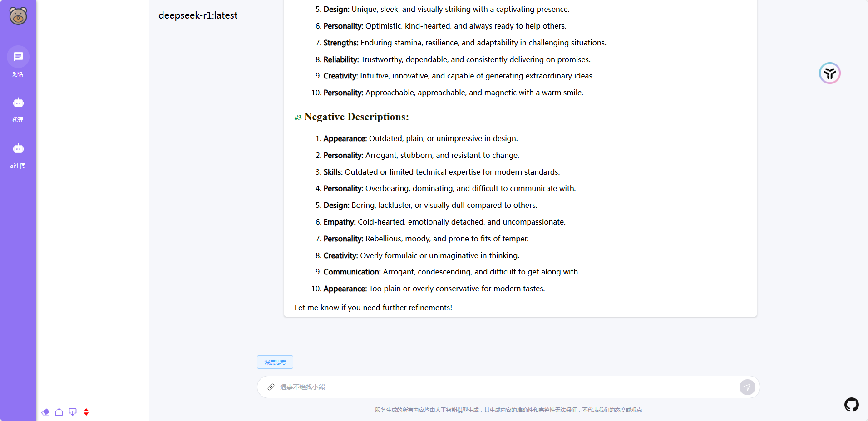
Task: Click the Empathy list item text
Action: [x=445, y=222]
